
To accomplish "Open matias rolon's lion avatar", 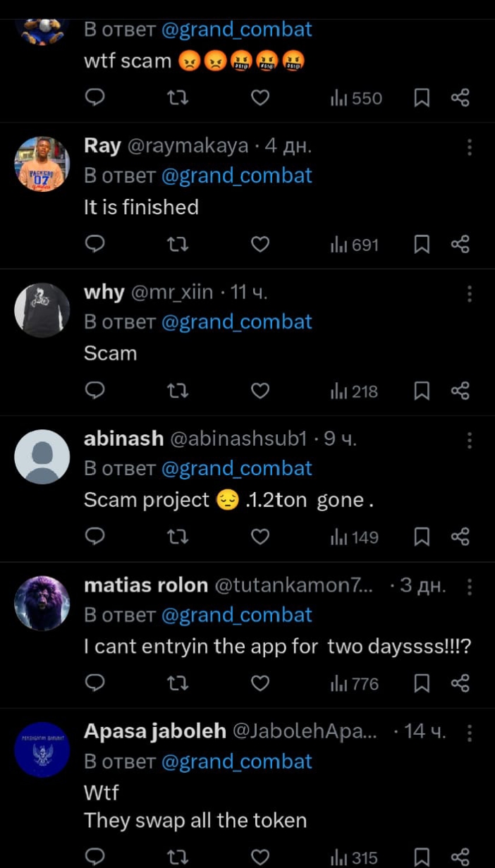I will 42,604.
